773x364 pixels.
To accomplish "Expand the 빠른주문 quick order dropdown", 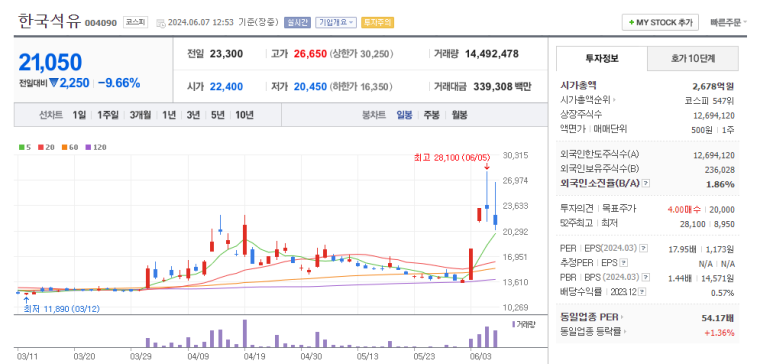I will click(728, 22).
